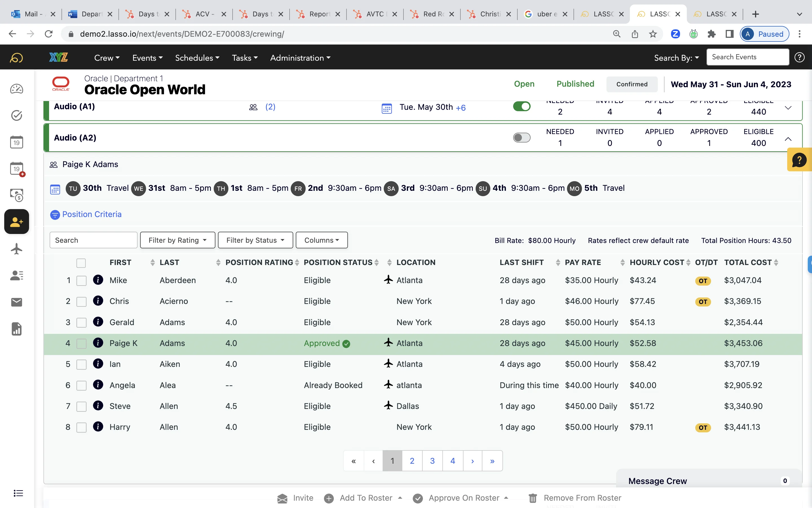The image size is (812, 508).
Task: Open the Columns dropdown
Action: point(321,240)
